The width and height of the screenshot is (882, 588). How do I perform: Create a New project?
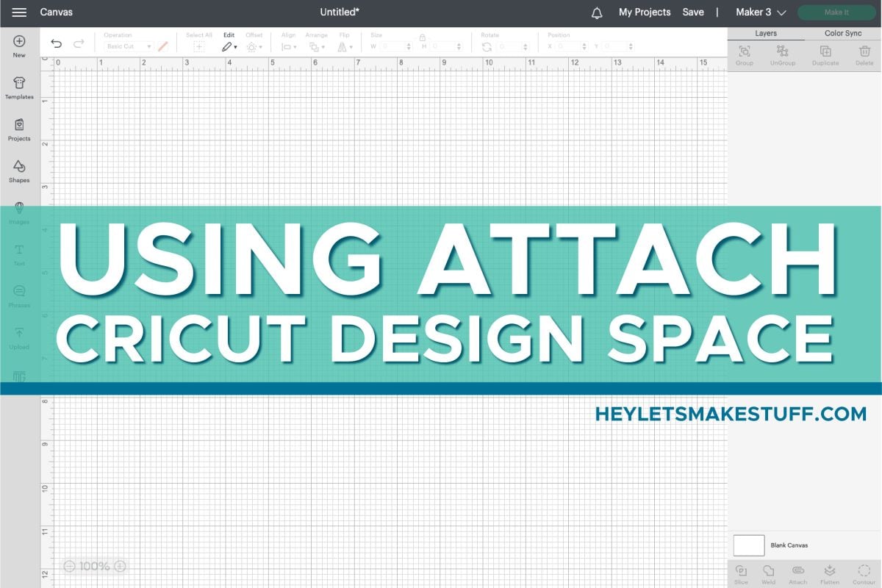click(19, 46)
